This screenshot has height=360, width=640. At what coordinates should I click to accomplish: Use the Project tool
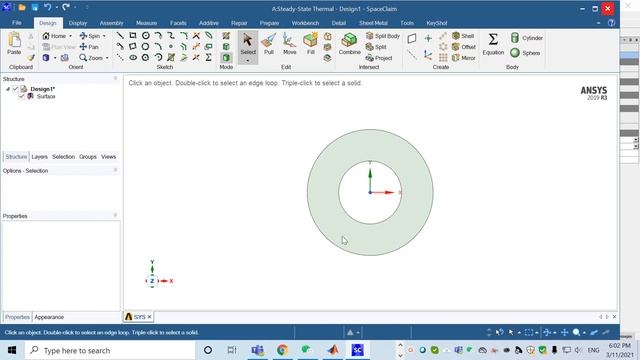[379, 58]
